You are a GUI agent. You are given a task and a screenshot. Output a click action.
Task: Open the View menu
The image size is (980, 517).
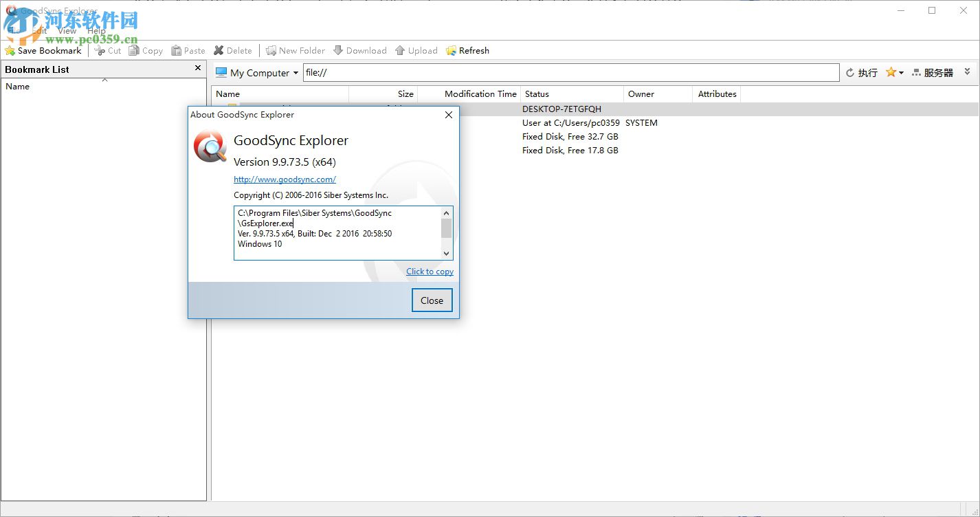click(67, 30)
